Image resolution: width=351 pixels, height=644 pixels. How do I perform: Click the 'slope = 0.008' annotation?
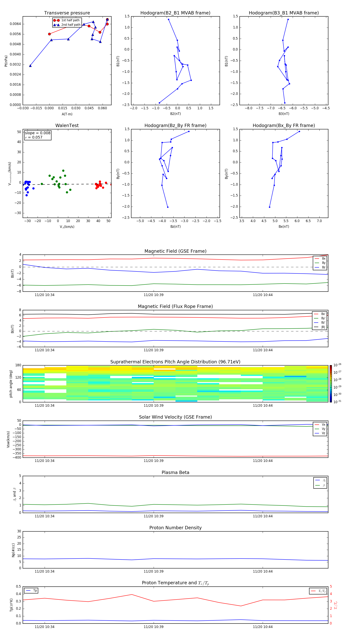[x=38, y=133]
